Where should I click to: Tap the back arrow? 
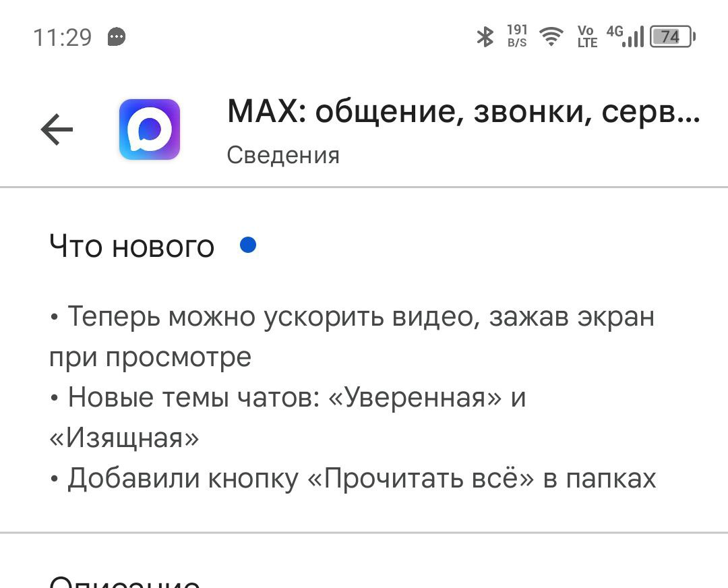pyautogui.click(x=57, y=129)
